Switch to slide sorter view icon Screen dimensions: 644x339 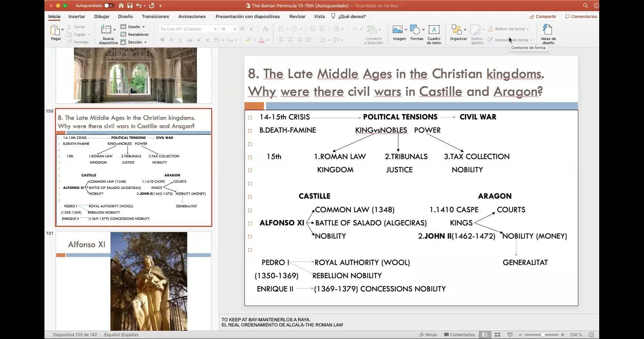click(x=497, y=335)
